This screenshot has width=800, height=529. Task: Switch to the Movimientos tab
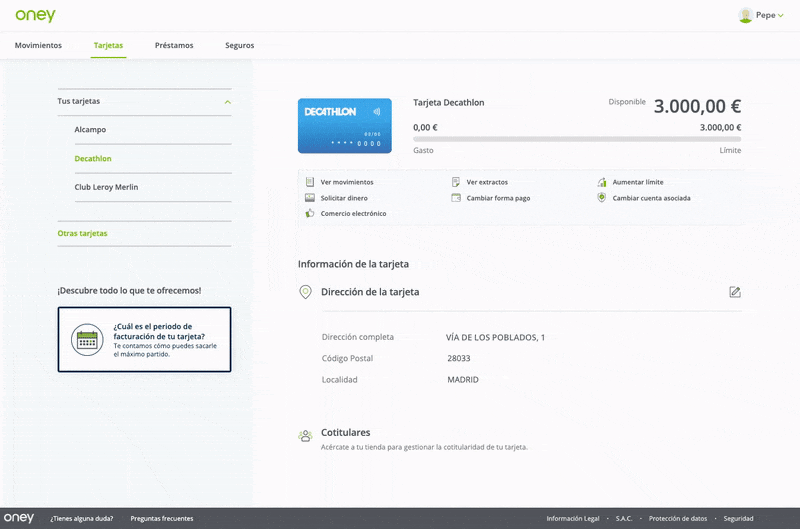tap(38, 46)
